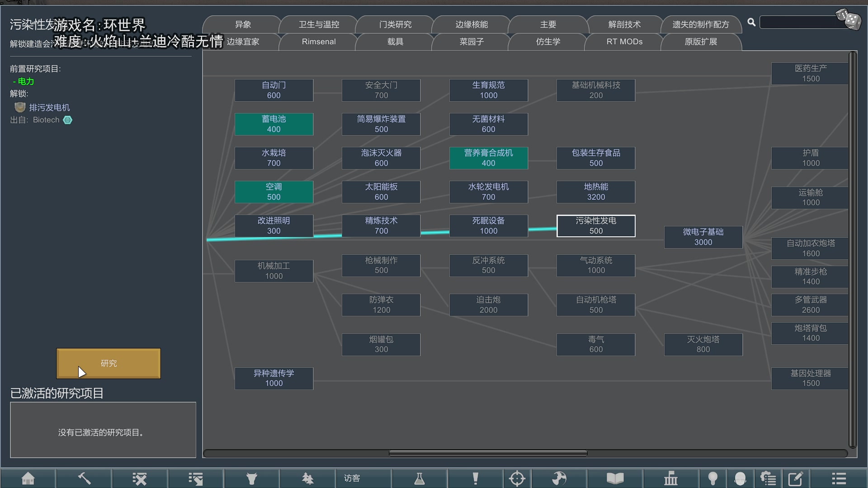Select the 死眠设备 1000 research node

click(x=488, y=226)
